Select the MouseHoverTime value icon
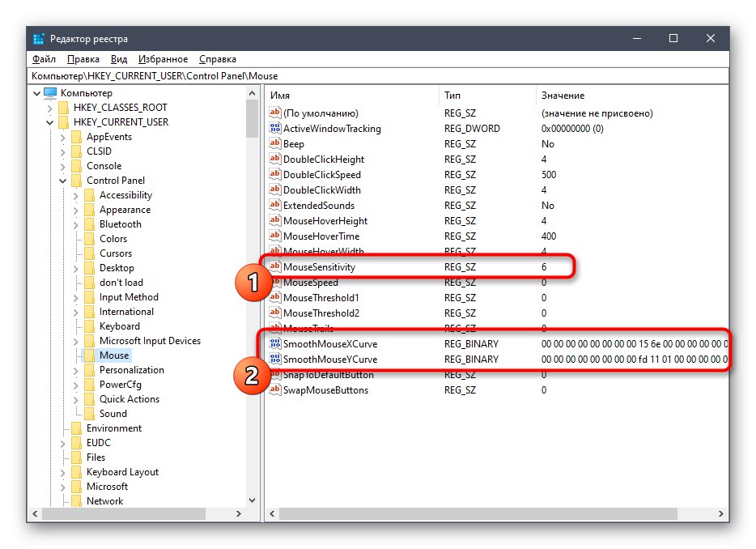 pyautogui.click(x=275, y=236)
